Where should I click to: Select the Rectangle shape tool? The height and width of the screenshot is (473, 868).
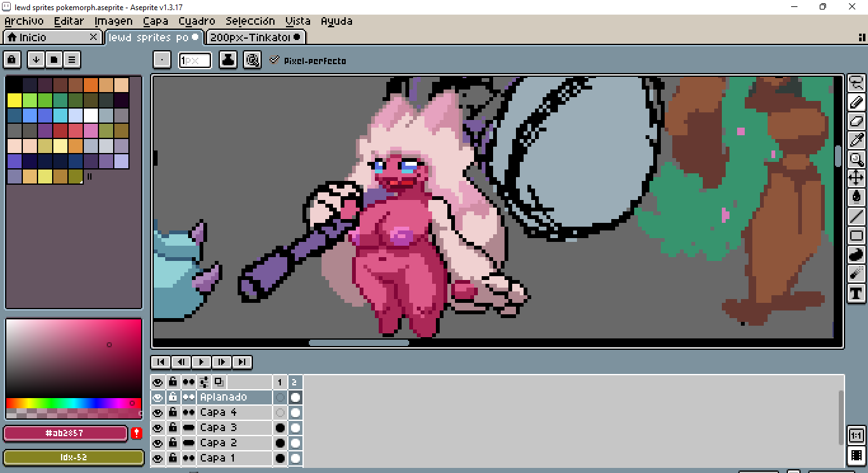(x=857, y=236)
